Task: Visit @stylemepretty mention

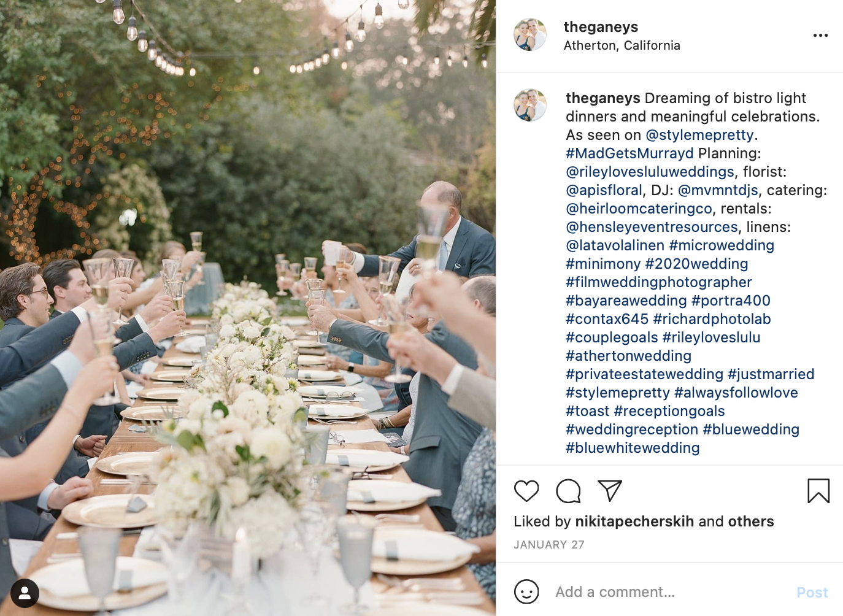Action: (x=699, y=135)
